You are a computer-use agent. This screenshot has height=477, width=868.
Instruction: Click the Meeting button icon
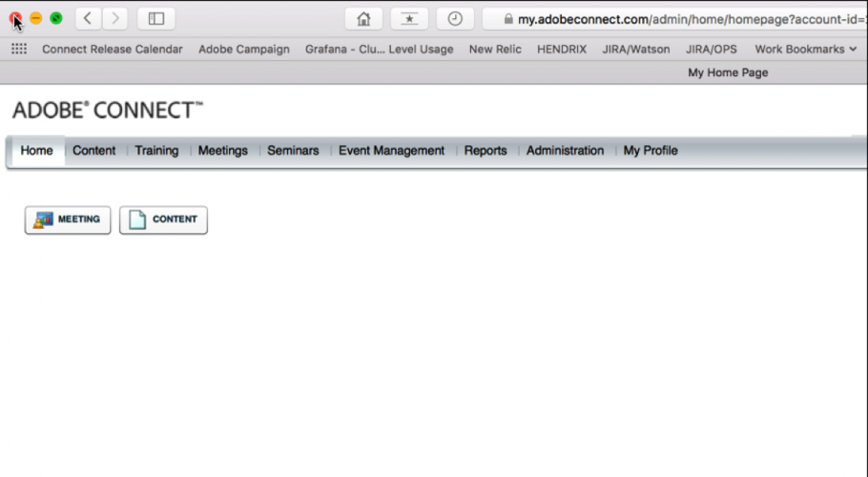pyautogui.click(x=43, y=219)
